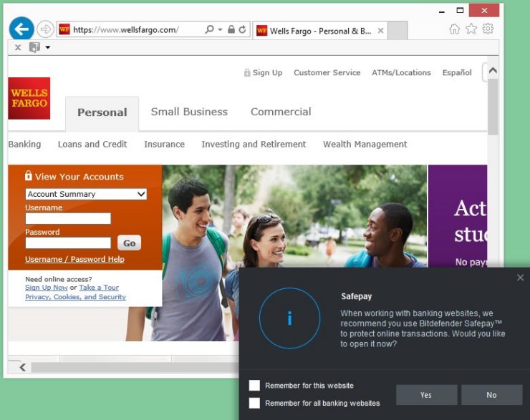Viewport: 530px width, 420px height.
Task: Click the Home icon in browser toolbar
Action: 454,29
